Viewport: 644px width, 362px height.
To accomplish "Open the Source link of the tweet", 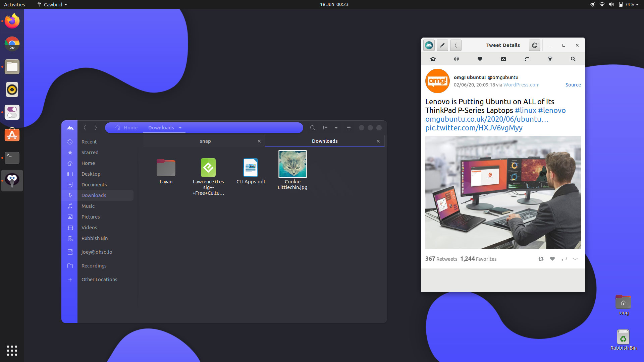I will tap(573, 85).
